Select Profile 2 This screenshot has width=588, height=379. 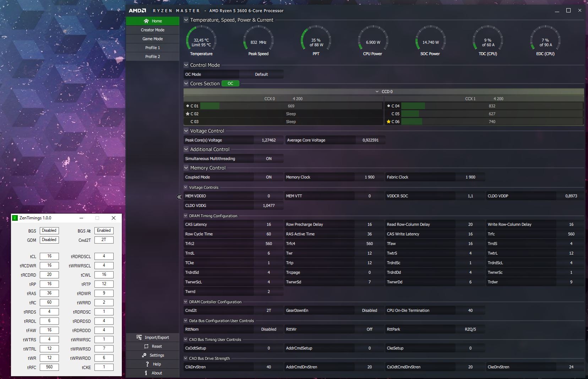[x=153, y=57]
